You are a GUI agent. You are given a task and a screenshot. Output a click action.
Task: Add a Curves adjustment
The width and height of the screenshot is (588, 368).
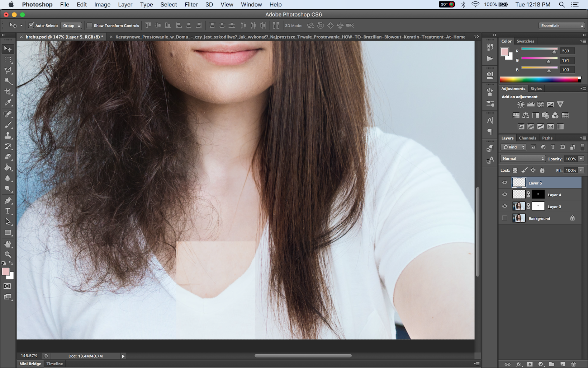[541, 104]
